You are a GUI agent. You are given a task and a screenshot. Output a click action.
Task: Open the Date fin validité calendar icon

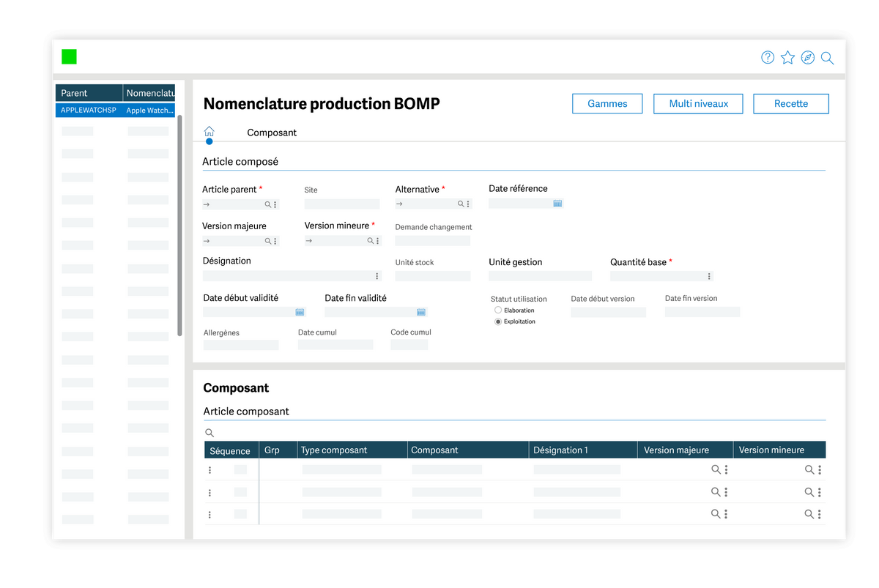point(421,312)
